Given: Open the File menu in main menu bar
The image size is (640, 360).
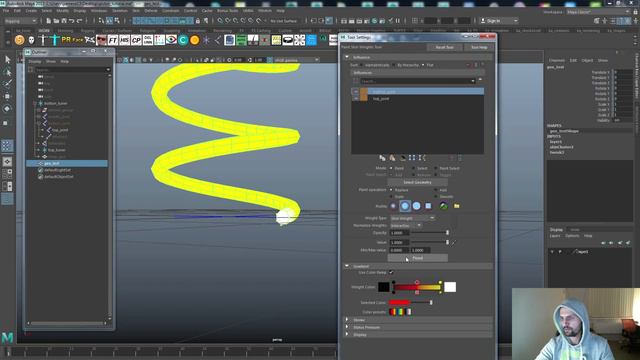Looking at the screenshot, I should click(x=6, y=11).
